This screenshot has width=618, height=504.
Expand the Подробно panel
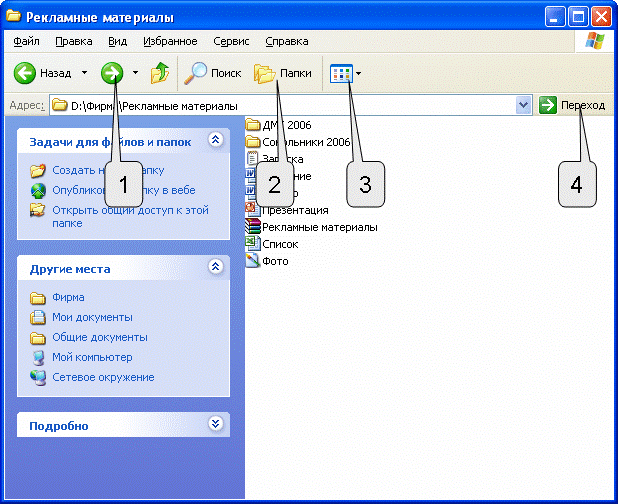coord(216,424)
